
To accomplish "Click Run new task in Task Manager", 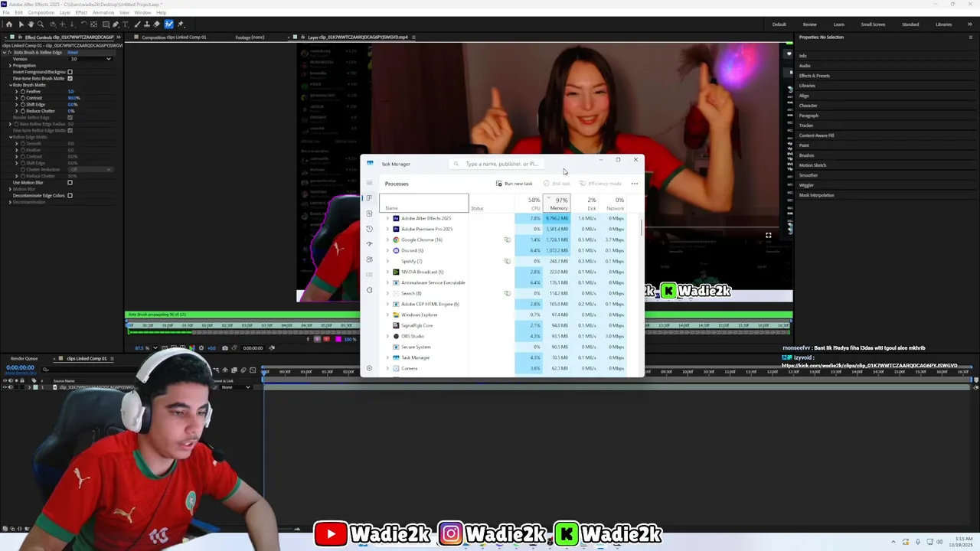I will (514, 184).
